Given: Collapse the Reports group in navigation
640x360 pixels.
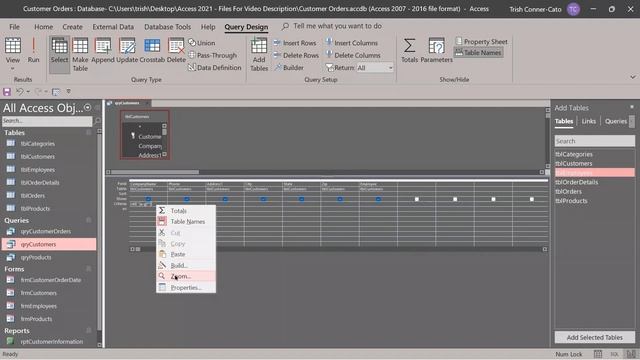Looking at the screenshot, I should [89, 331].
